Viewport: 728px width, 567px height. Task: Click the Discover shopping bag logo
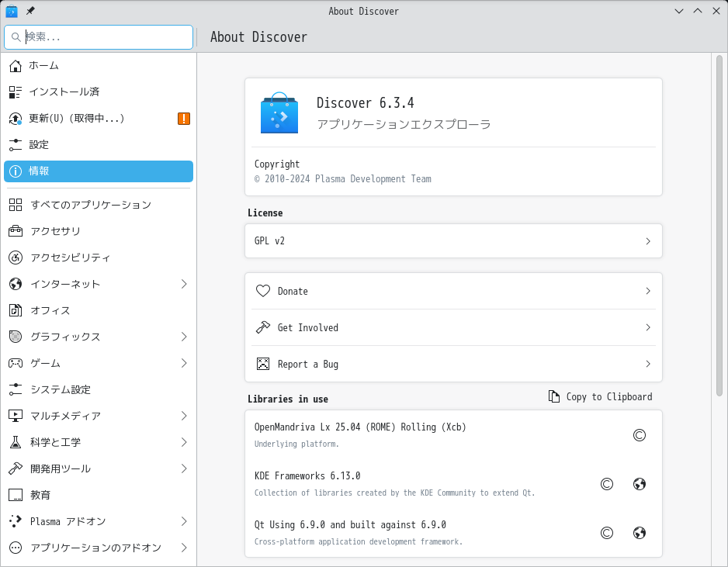(x=279, y=112)
